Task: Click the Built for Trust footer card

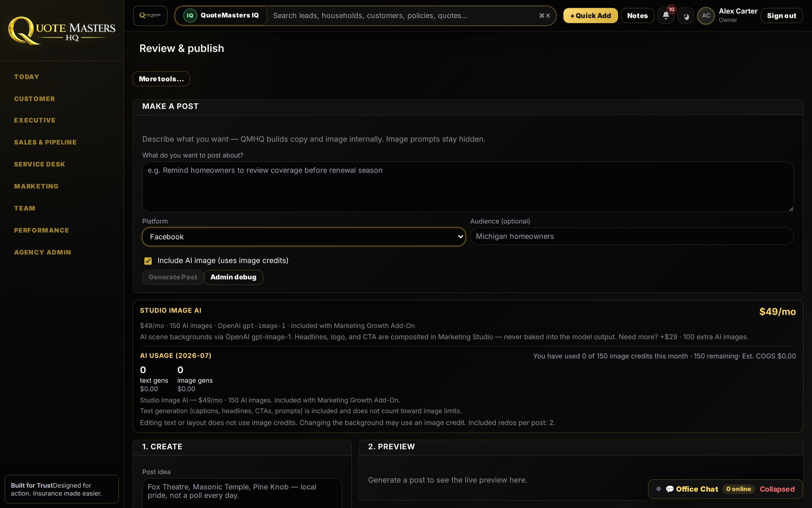Action: point(62,489)
